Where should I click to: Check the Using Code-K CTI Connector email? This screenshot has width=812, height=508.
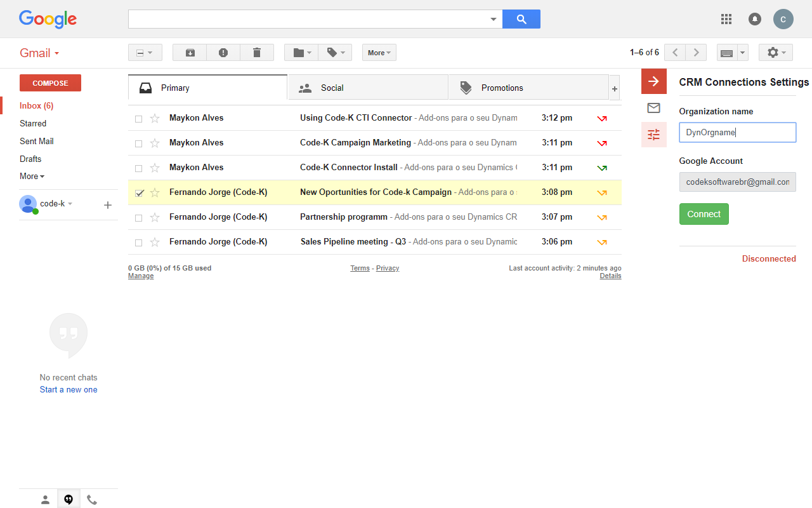click(138, 119)
